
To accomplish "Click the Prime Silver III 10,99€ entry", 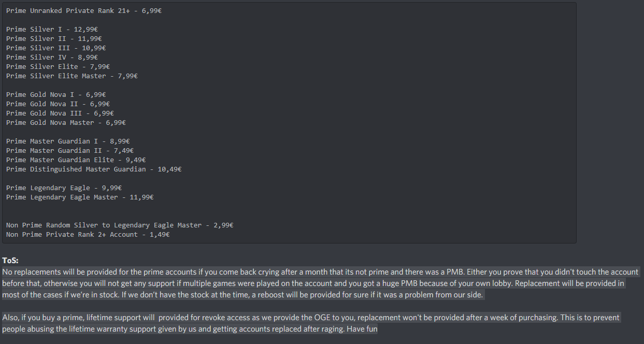I will [x=56, y=48].
